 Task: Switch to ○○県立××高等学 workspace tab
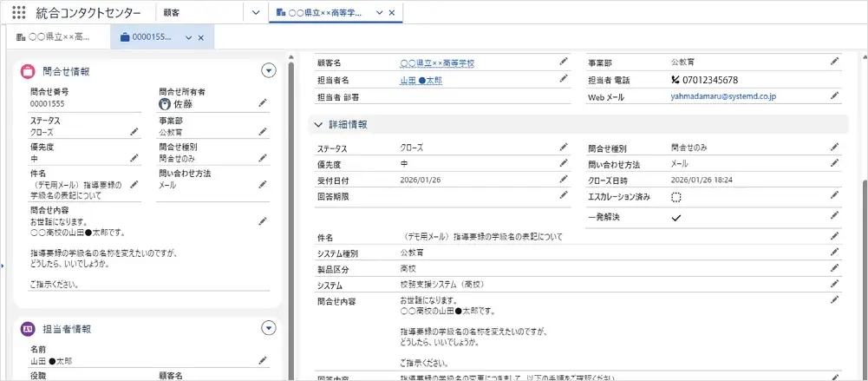coord(325,12)
